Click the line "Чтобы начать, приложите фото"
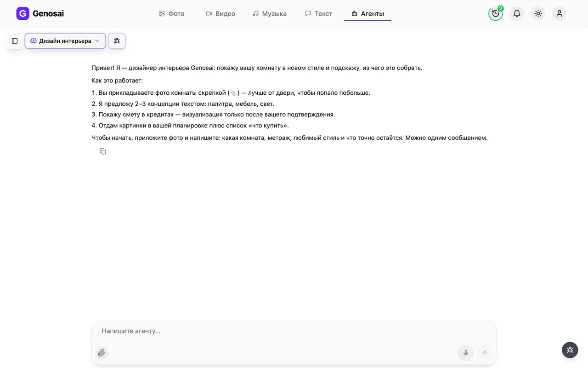Image resolution: width=588 pixels, height=368 pixels. (x=289, y=138)
